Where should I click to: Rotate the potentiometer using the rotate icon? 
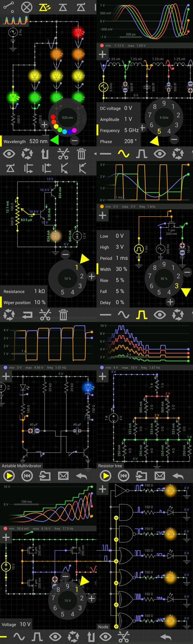8,315
